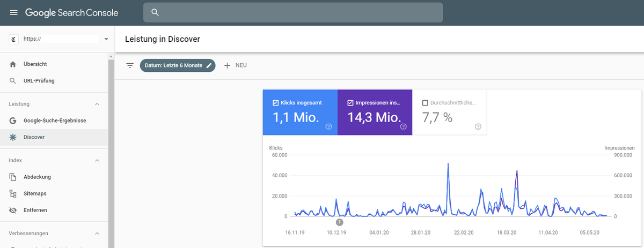Enable the Durchschnittliche CTR checkbox
644x248 pixels.
pyautogui.click(x=425, y=102)
